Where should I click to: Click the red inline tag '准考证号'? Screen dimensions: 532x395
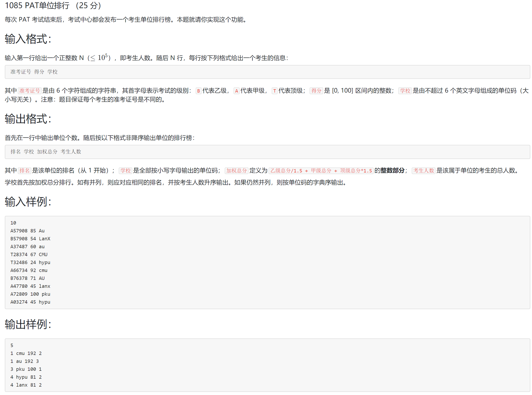(x=29, y=91)
